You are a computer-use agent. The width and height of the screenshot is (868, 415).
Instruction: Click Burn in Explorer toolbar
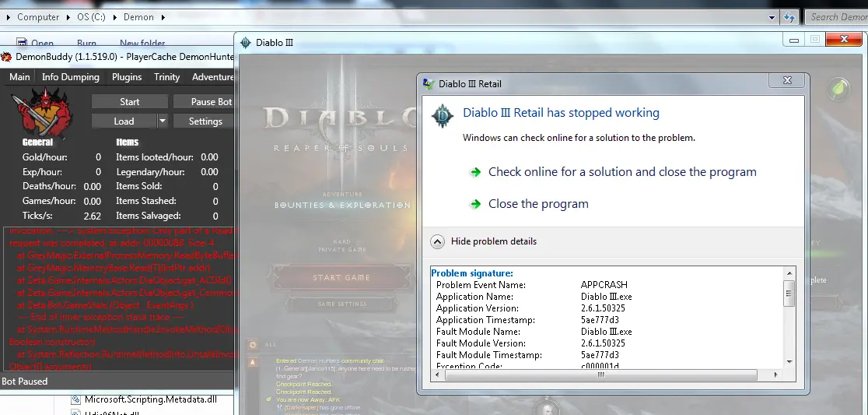coord(86,44)
